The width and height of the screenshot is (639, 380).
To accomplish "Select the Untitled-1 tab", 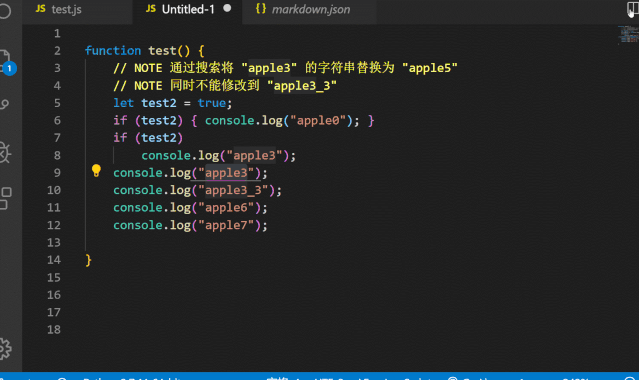I will point(187,11).
